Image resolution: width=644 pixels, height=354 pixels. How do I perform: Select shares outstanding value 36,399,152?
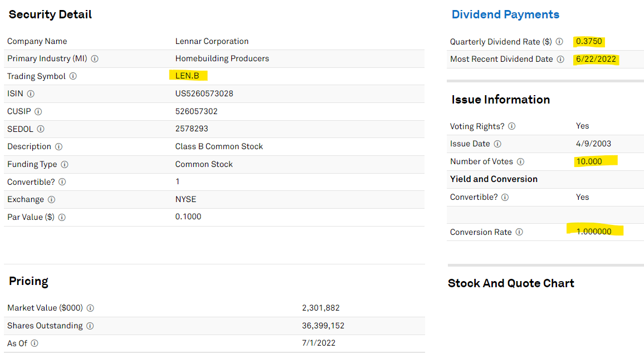click(x=323, y=325)
